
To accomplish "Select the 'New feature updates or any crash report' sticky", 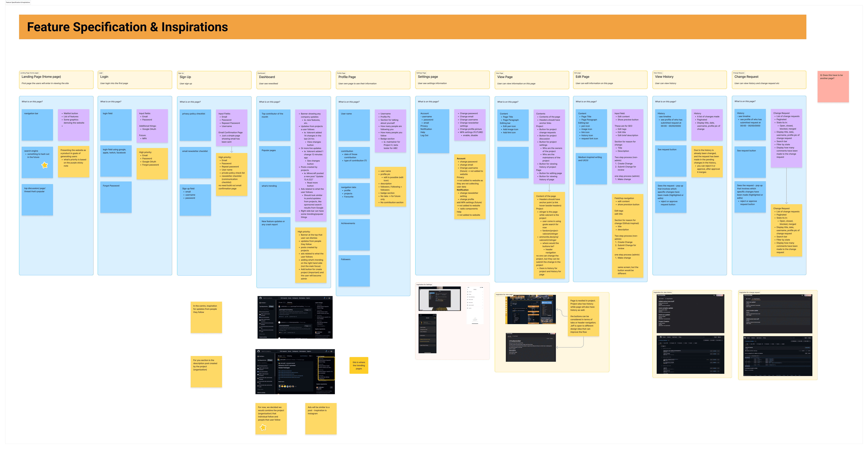I will point(275,233).
